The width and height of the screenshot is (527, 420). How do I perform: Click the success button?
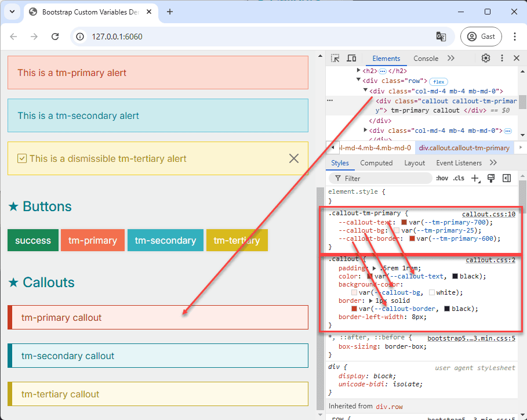point(33,240)
